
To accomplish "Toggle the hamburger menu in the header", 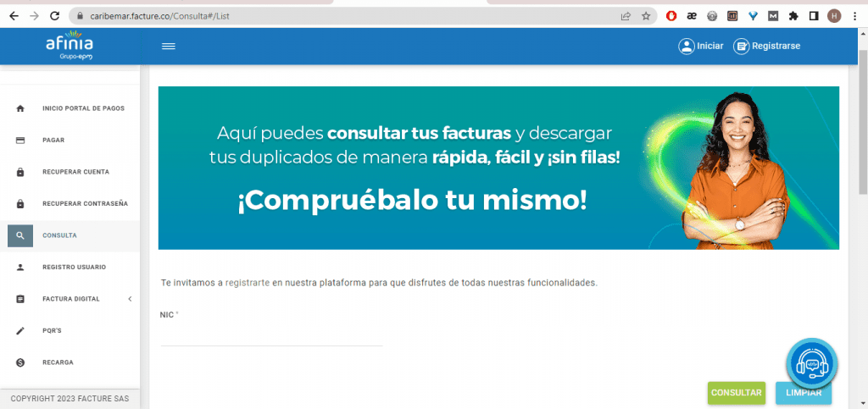I will [169, 47].
